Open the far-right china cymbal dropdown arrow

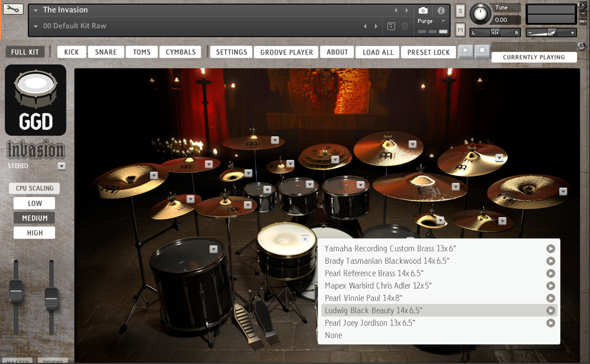[x=563, y=191]
